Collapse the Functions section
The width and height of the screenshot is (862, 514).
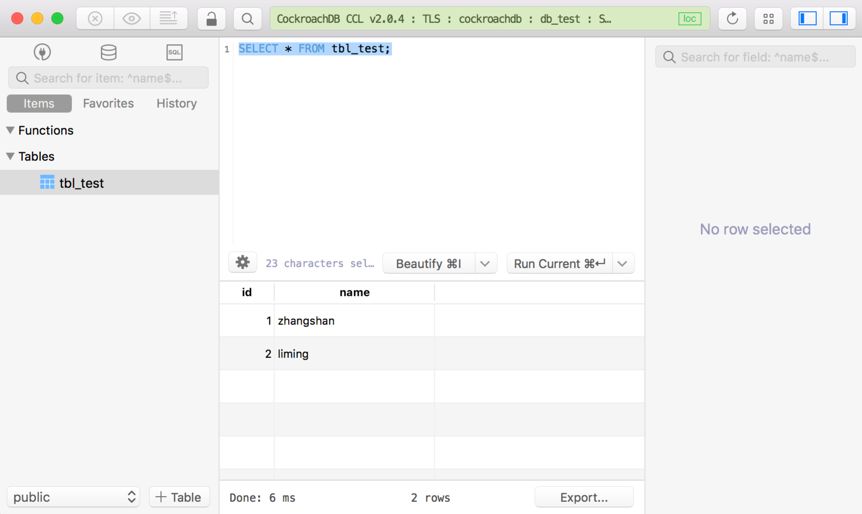pos(10,130)
